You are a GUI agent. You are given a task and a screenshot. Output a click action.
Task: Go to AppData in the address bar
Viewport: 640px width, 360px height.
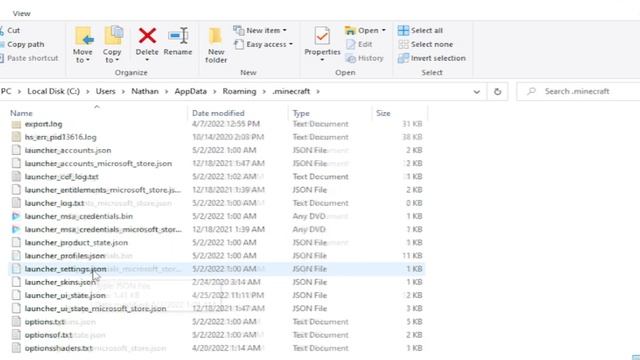tap(191, 91)
